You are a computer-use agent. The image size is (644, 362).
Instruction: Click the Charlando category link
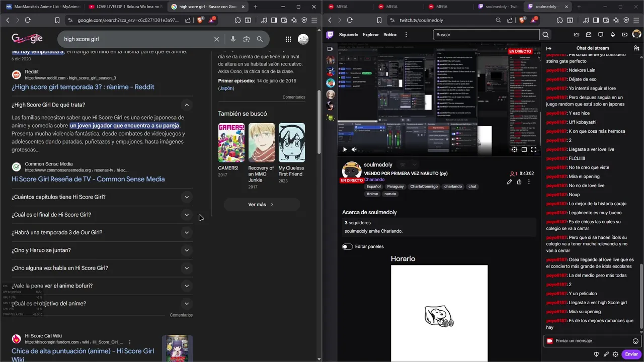tap(374, 179)
